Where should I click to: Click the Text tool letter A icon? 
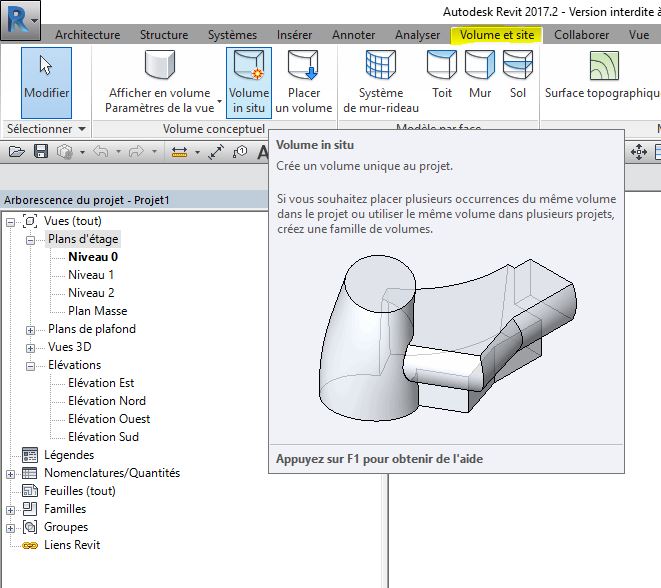263,152
